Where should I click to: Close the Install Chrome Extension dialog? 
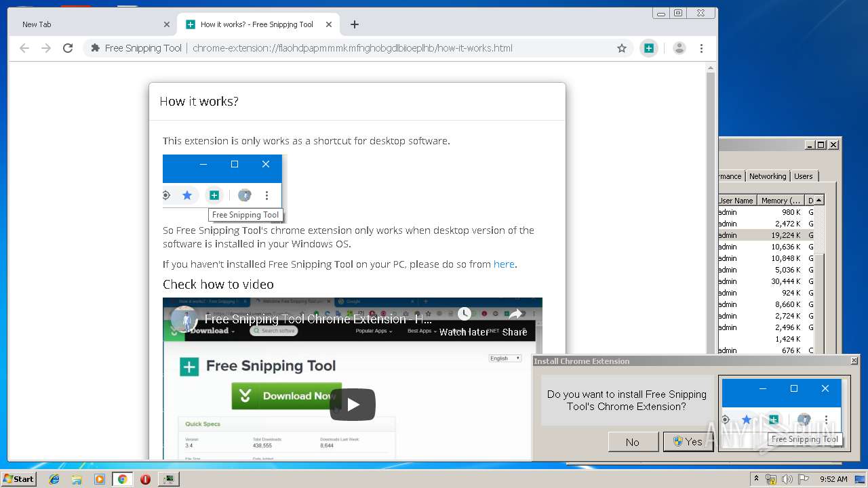854,361
